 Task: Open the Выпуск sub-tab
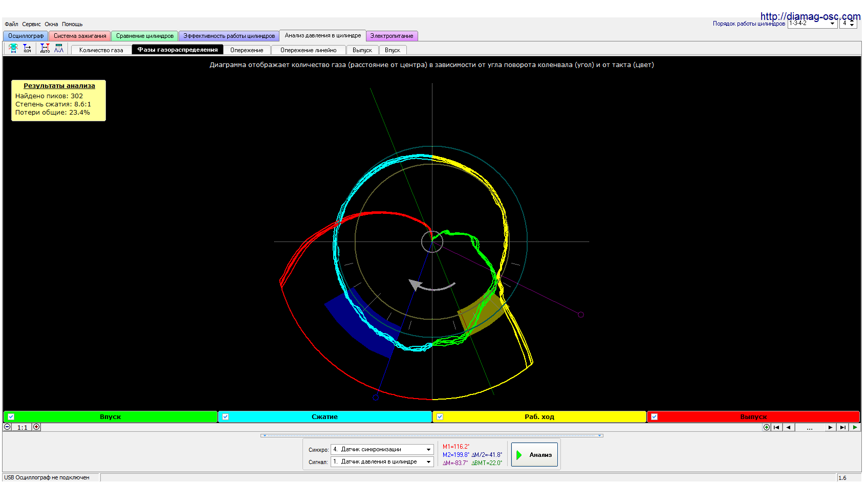(362, 50)
